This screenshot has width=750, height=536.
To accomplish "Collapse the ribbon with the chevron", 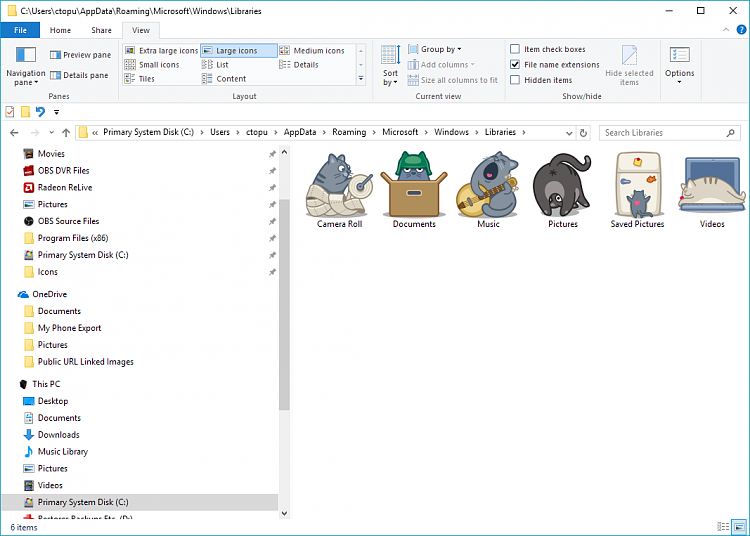I will 726,30.
